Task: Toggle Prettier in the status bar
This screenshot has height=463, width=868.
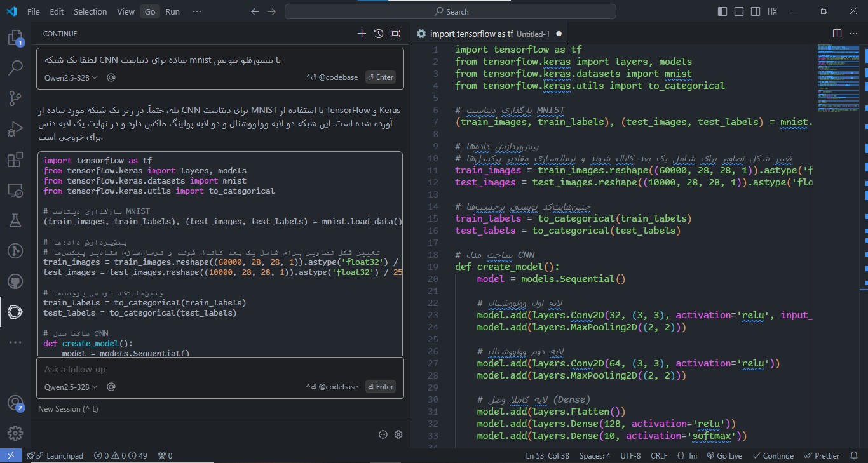Action: [822, 455]
